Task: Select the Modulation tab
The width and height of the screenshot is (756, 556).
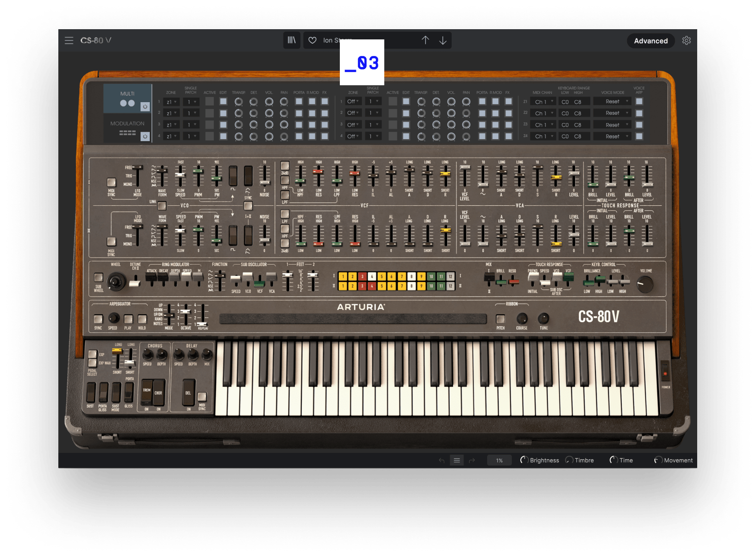Action: (127, 128)
